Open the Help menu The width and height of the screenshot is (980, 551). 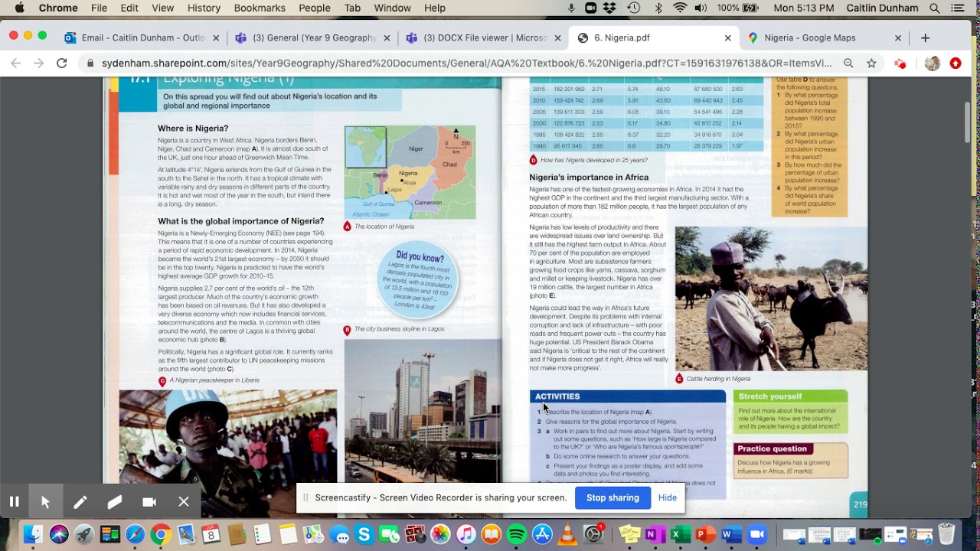point(435,8)
